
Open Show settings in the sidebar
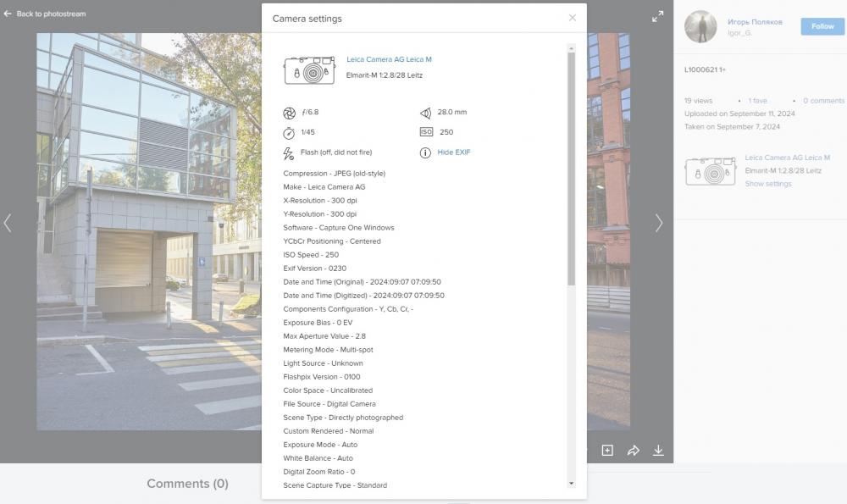click(x=768, y=184)
